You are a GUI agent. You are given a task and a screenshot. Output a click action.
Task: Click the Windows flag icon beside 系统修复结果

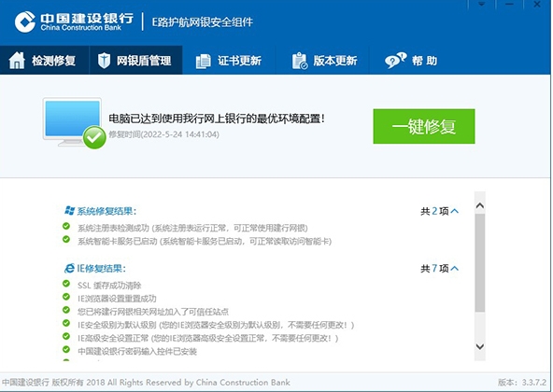[x=69, y=210]
